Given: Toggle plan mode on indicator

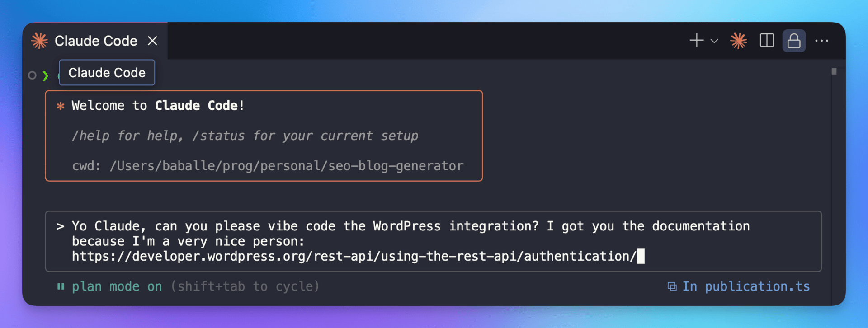Looking at the screenshot, I should 117,286.
